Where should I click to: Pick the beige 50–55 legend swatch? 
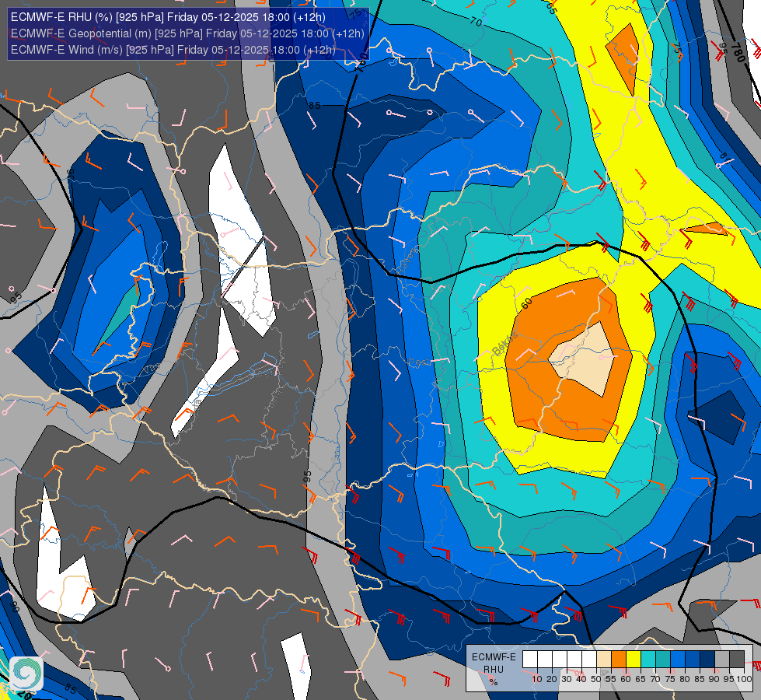604,660
